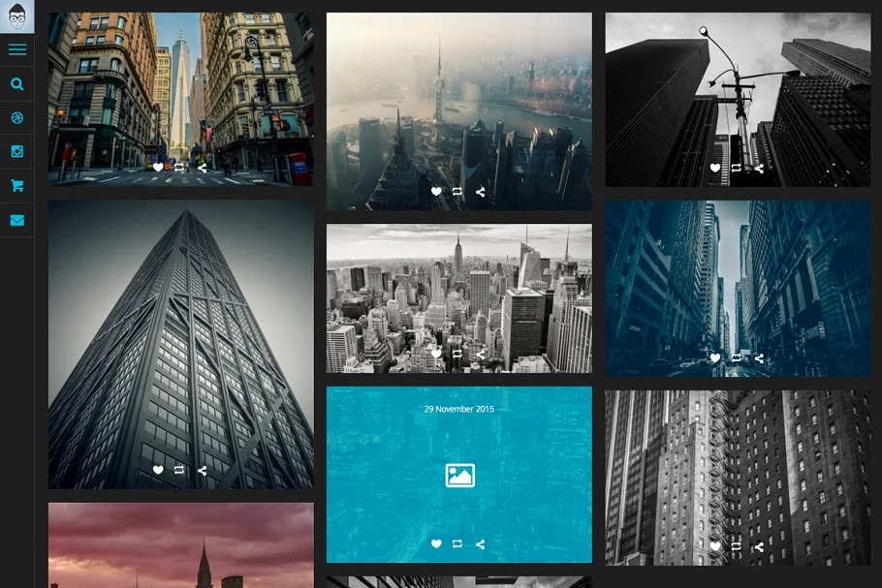Open the red sunset skyline thumbnail

(180, 544)
